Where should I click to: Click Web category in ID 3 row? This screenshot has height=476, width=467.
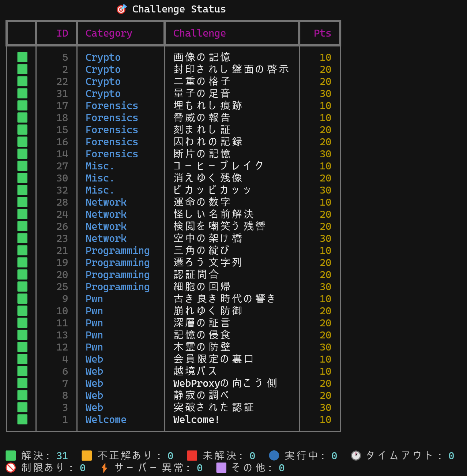pyautogui.click(x=94, y=407)
